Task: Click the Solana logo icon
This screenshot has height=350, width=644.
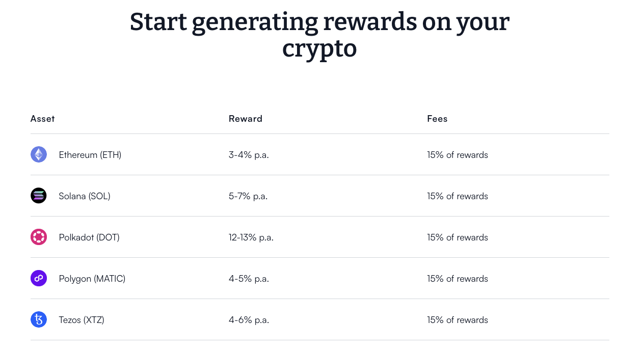Action: [x=39, y=196]
